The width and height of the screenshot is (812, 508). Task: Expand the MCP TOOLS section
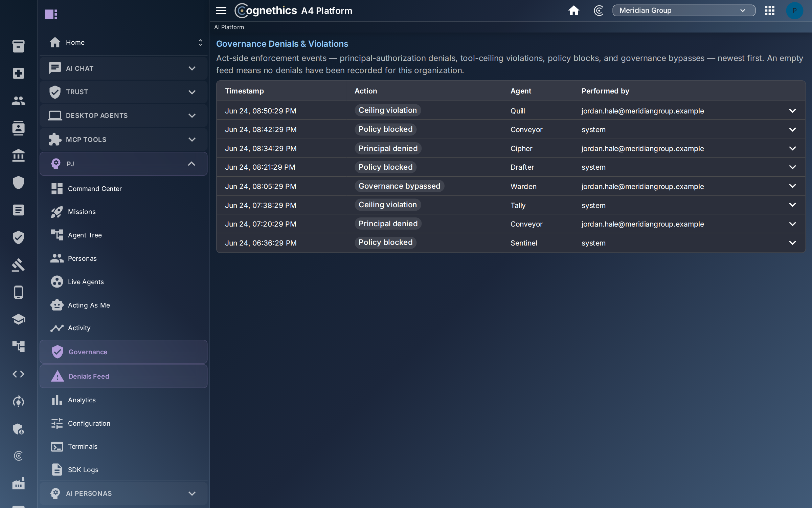pyautogui.click(x=123, y=139)
